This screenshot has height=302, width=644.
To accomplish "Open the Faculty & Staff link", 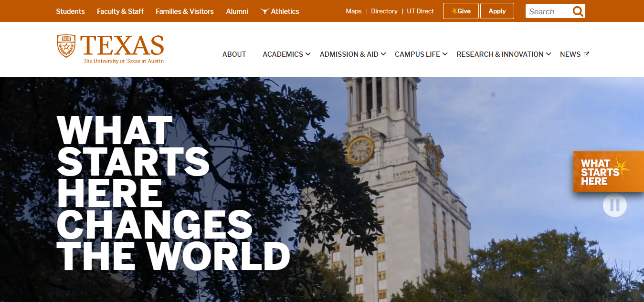I will 120,11.
